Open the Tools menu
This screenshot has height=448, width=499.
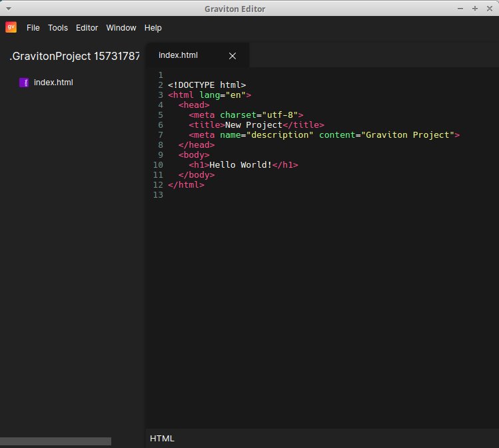click(58, 28)
